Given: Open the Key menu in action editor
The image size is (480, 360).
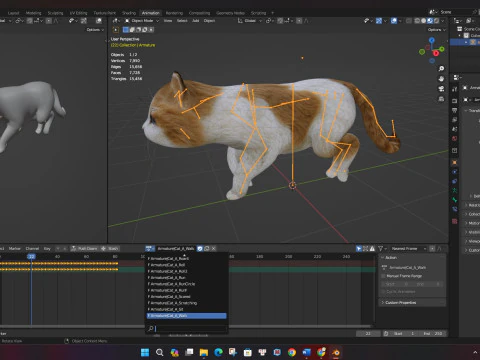Looking at the screenshot, I should tap(47, 249).
